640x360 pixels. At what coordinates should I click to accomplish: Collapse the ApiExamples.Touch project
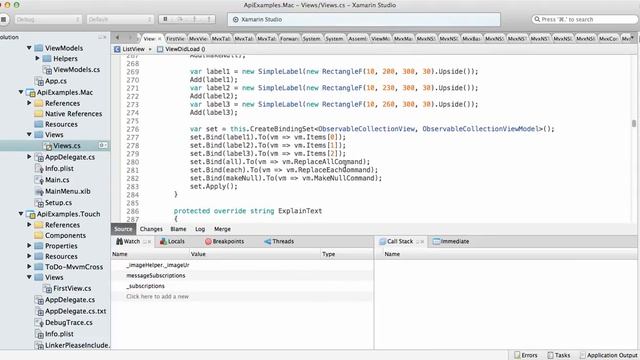[x=21, y=214]
